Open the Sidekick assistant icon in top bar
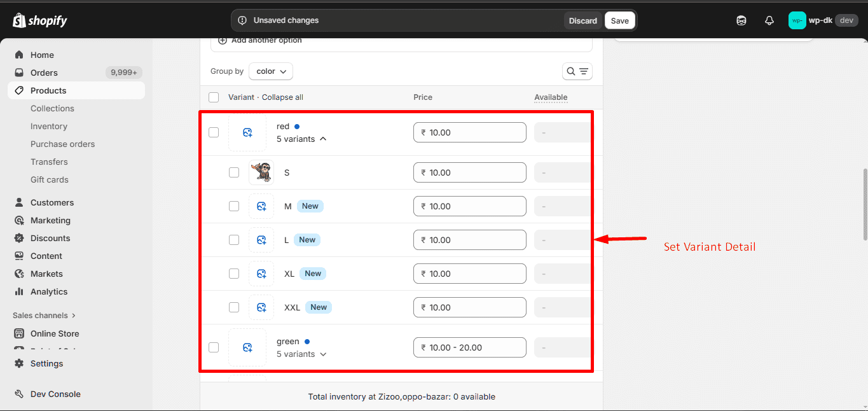 (741, 20)
